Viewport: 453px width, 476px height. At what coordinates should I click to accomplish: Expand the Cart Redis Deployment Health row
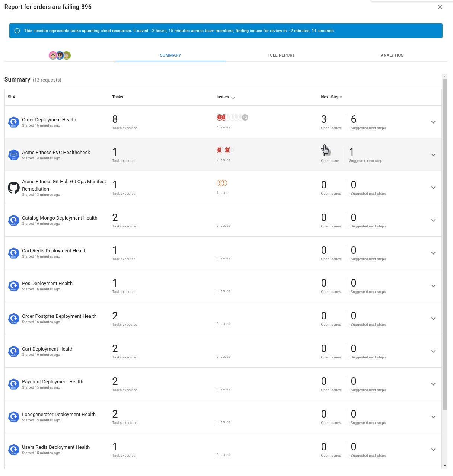click(433, 253)
